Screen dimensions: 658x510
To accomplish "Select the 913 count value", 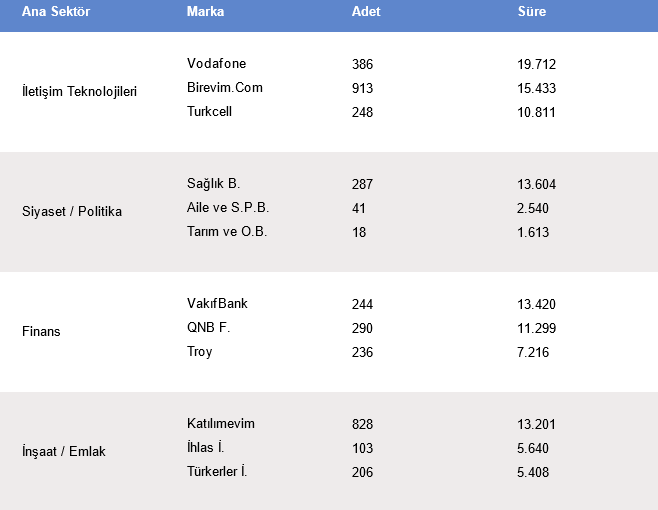I will pos(362,88).
